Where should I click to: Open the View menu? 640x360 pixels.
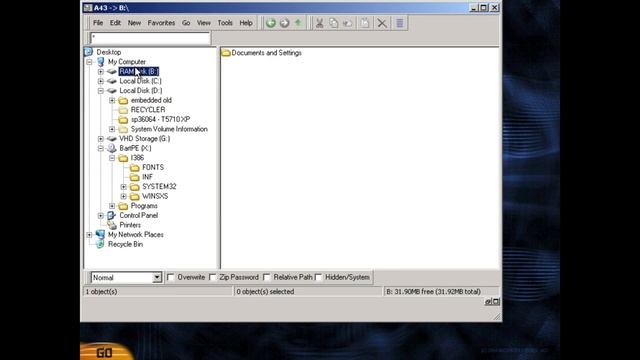(204, 23)
